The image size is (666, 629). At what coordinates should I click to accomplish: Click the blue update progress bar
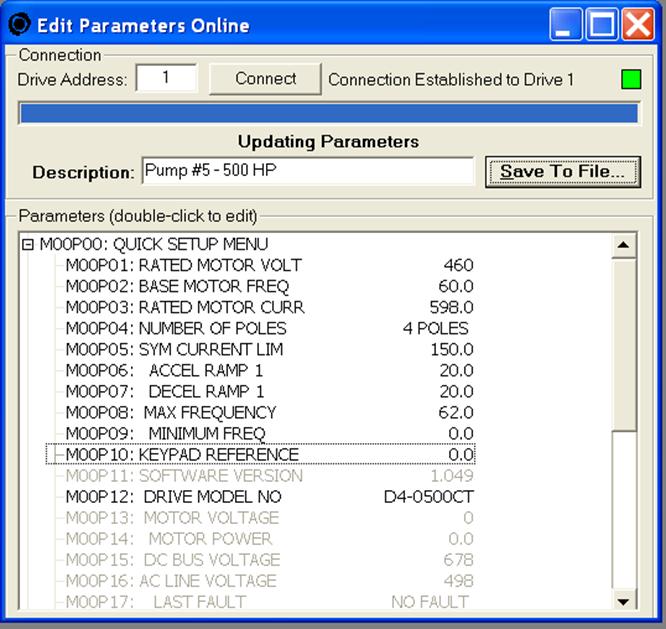coord(328,112)
